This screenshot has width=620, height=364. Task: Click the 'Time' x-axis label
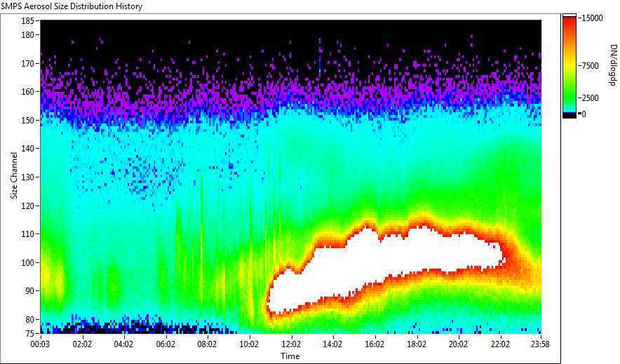(x=290, y=356)
